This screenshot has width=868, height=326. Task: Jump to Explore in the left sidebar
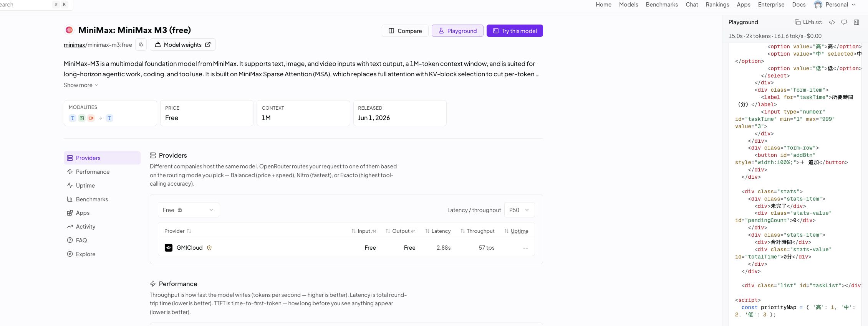[x=102, y=254]
